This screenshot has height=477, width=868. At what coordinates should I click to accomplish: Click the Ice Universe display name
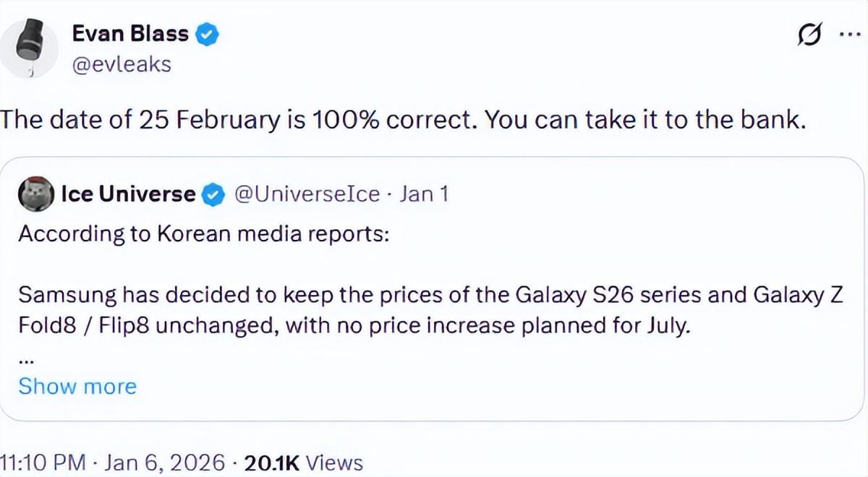coord(128,194)
